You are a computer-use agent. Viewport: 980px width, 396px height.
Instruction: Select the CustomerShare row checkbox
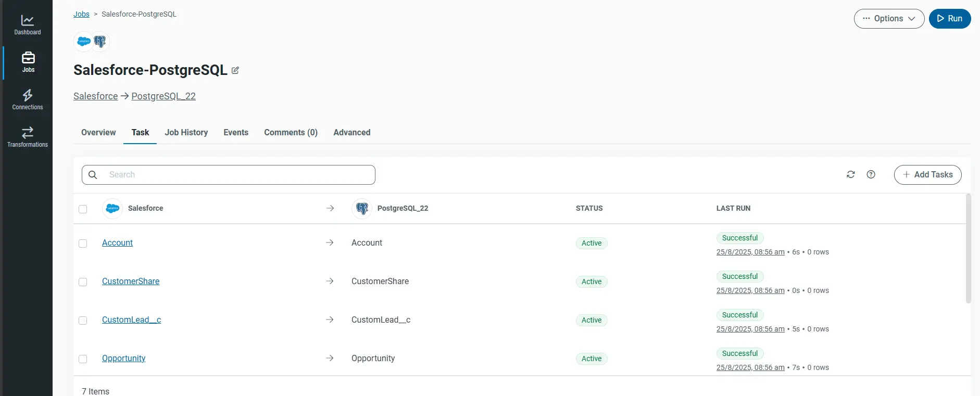click(x=83, y=282)
